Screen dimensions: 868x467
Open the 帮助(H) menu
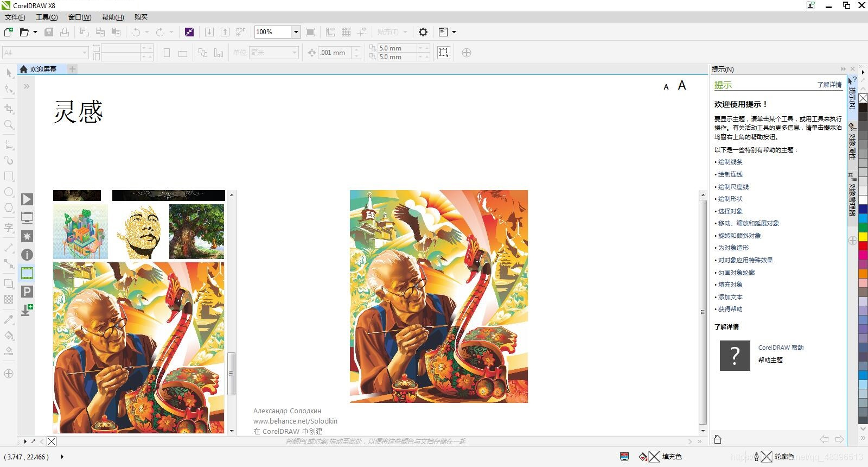113,17
